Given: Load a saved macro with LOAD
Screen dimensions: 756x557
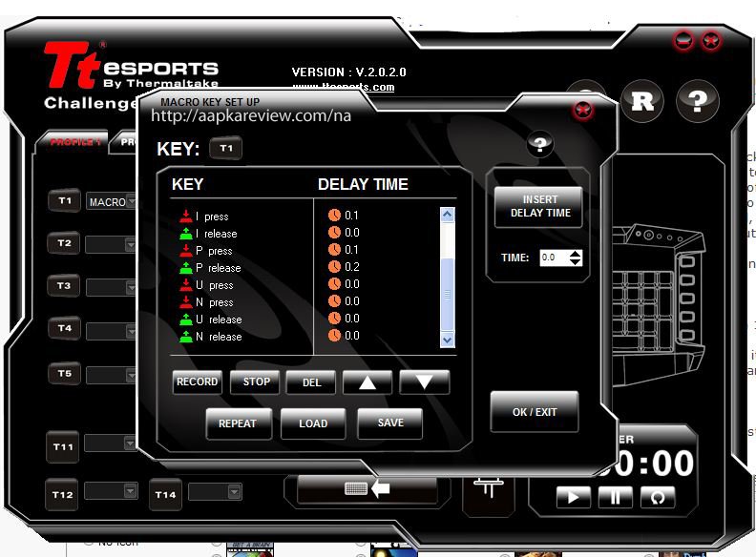Looking at the screenshot, I should click(x=313, y=423).
